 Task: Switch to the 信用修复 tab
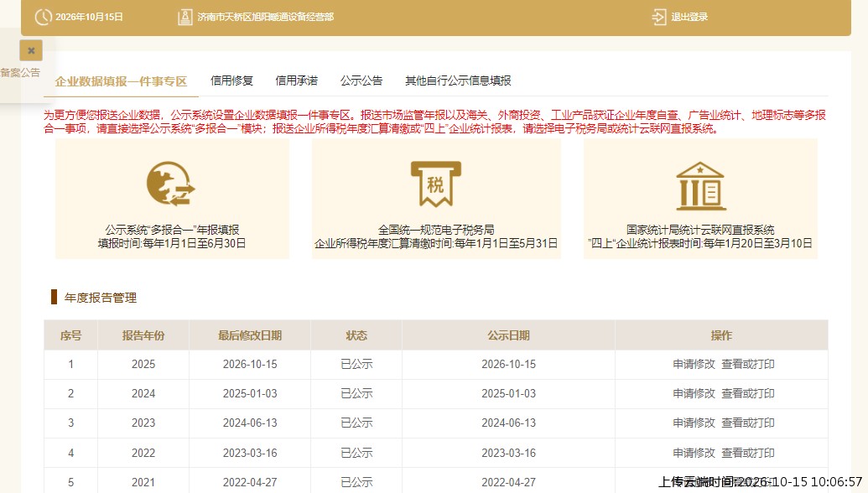pos(232,80)
